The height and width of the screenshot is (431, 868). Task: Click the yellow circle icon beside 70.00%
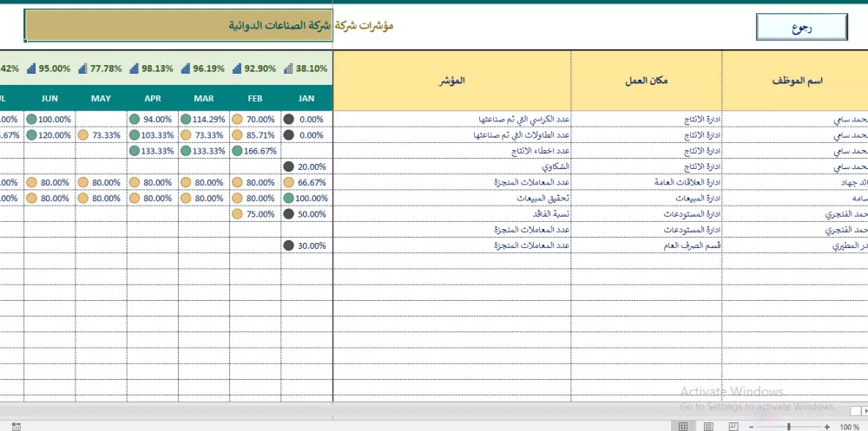click(237, 119)
